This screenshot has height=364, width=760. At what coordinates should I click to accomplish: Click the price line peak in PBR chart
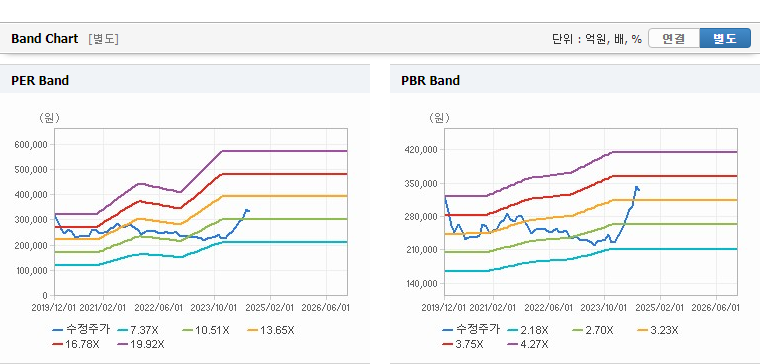(x=636, y=187)
